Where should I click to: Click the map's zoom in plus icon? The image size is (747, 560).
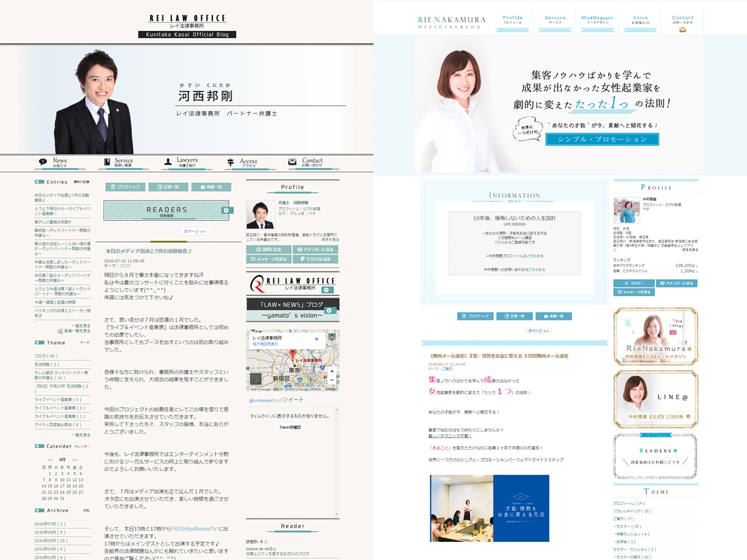(332, 371)
